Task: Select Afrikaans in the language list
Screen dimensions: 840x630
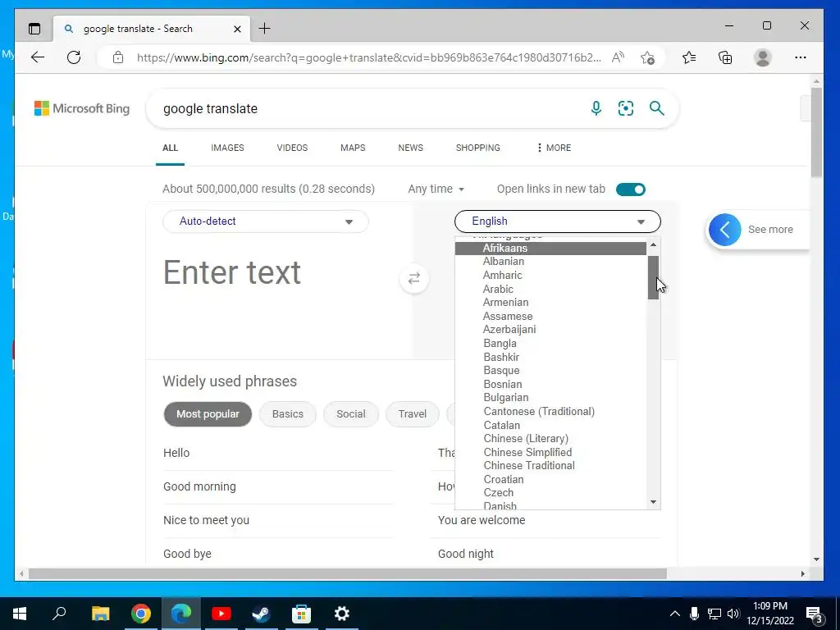Action: [550, 248]
